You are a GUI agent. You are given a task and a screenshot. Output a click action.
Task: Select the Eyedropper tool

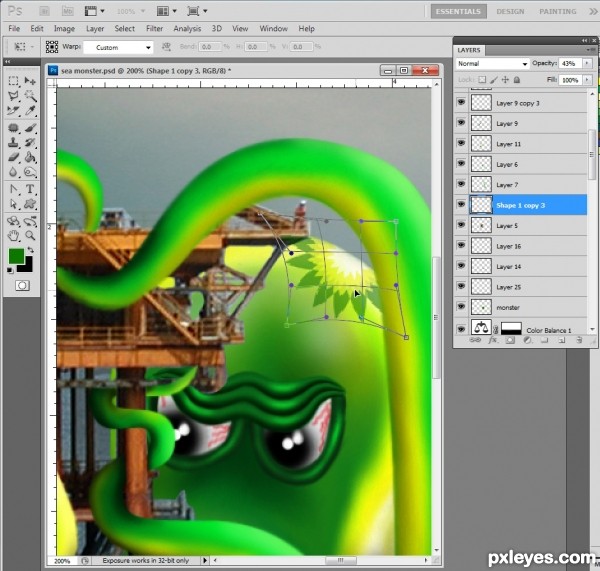(x=30, y=111)
